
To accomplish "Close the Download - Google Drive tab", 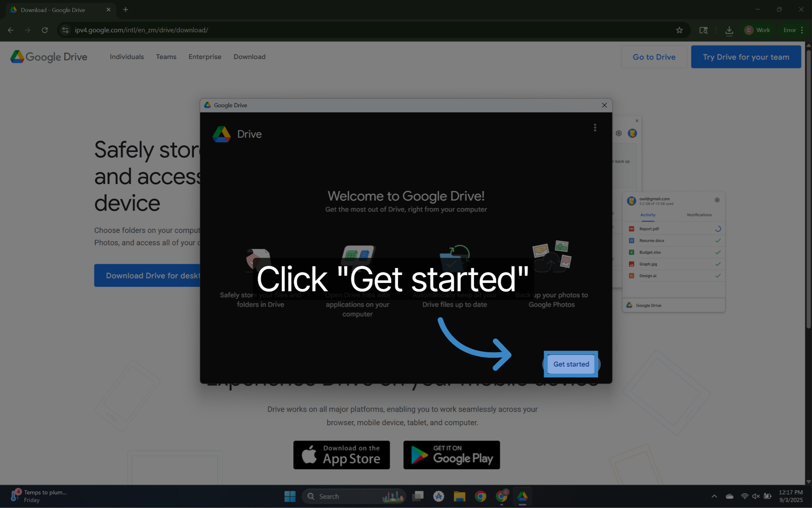I will coord(108,10).
